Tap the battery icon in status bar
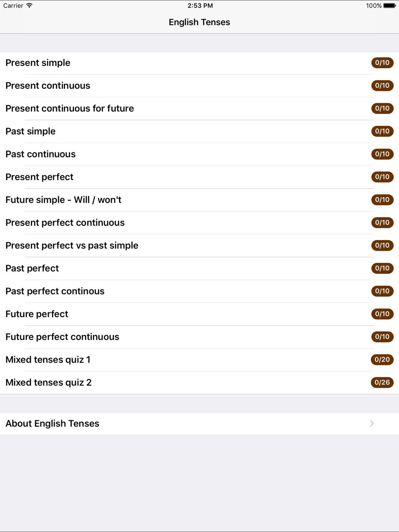This screenshot has width=399, height=532. pos(389,6)
